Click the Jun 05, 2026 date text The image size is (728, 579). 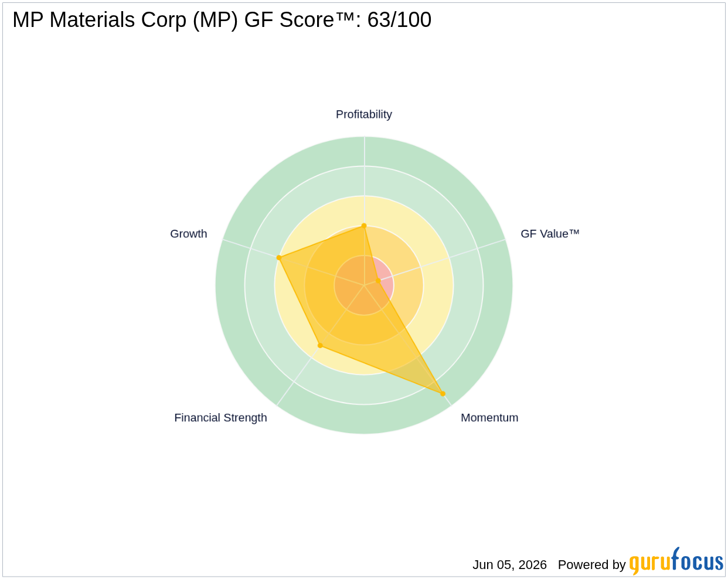pos(510,565)
